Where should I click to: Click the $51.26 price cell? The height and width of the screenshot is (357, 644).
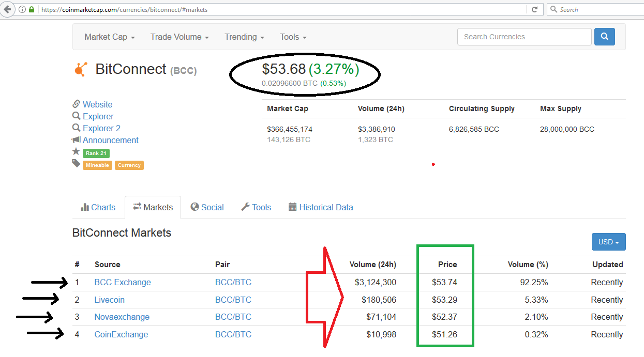click(x=445, y=334)
